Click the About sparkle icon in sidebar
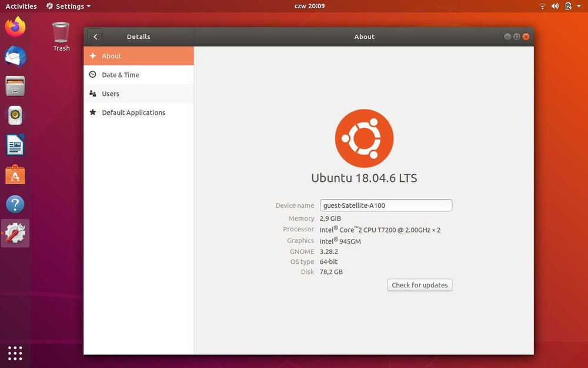 click(93, 55)
